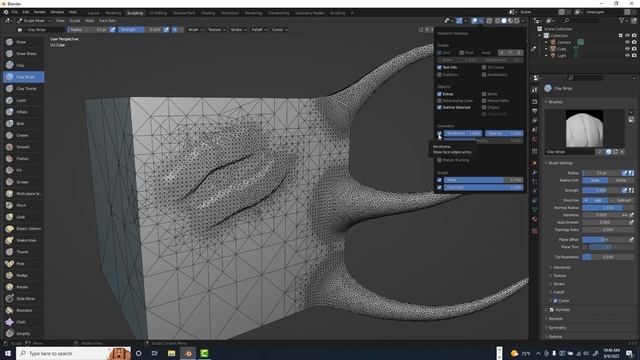Open the Cursor dropdown in header

(x=279, y=30)
